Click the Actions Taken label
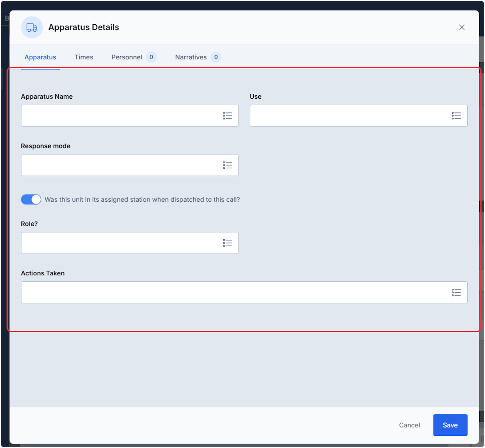The width and height of the screenshot is (485, 448). (x=43, y=273)
